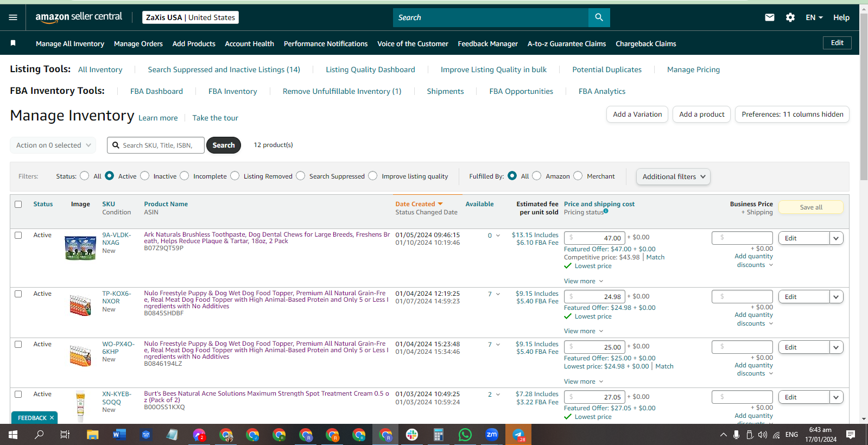This screenshot has height=445, width=868.
Task: Select the 'Improve listing quality' radio button
Action: click(x=373, y=176)
